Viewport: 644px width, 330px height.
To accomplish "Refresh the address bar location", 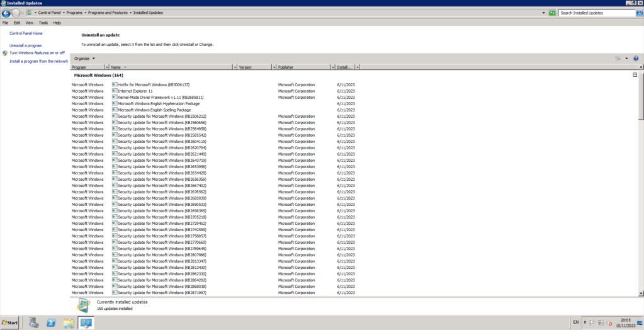I will point(552,13).
